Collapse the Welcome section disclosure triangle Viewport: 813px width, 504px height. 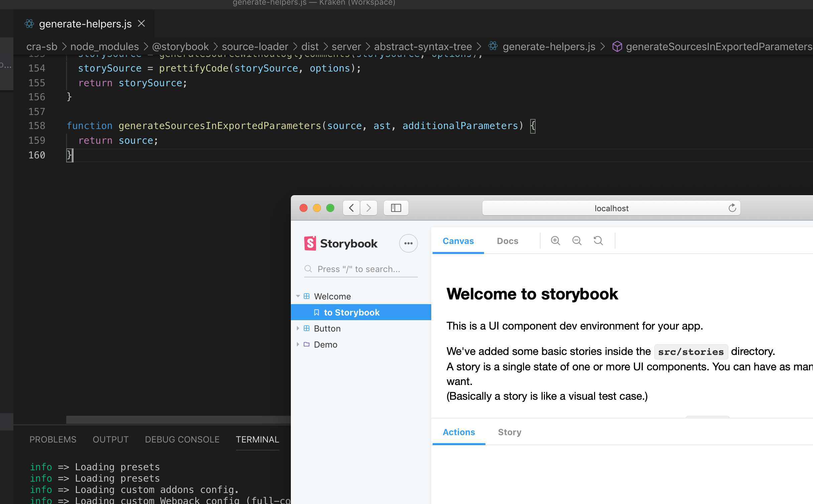coord(298,296)
